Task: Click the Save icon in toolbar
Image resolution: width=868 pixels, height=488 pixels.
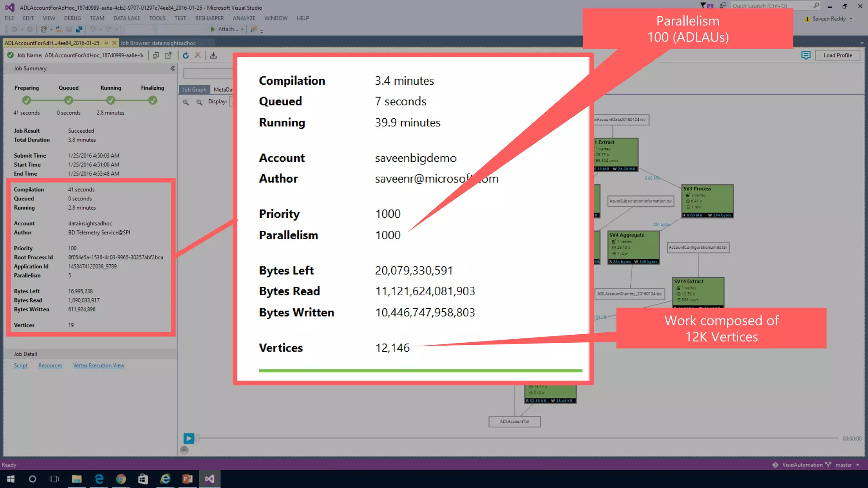Action: pos(69,29)
